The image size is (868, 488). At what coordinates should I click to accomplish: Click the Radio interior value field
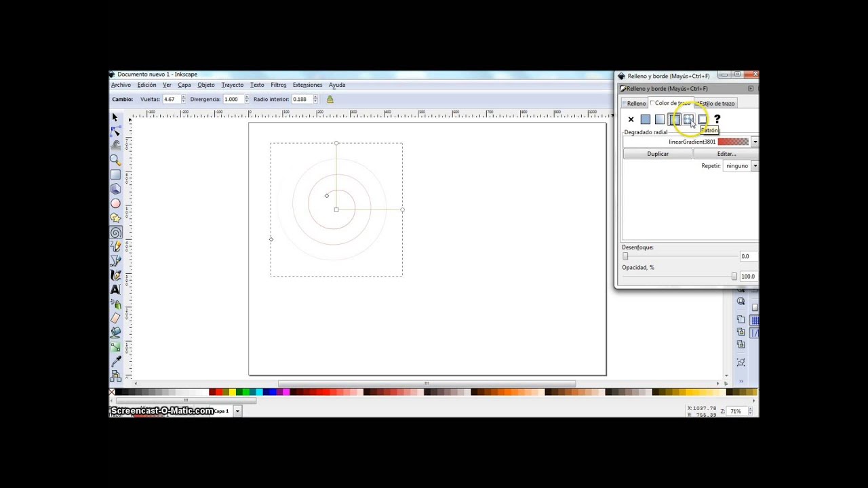click(x=302, y=99)
